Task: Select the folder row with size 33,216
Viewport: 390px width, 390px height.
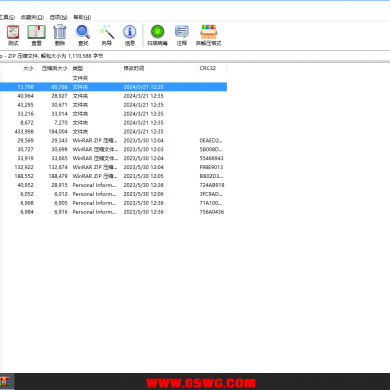Action: click(113, 114)
